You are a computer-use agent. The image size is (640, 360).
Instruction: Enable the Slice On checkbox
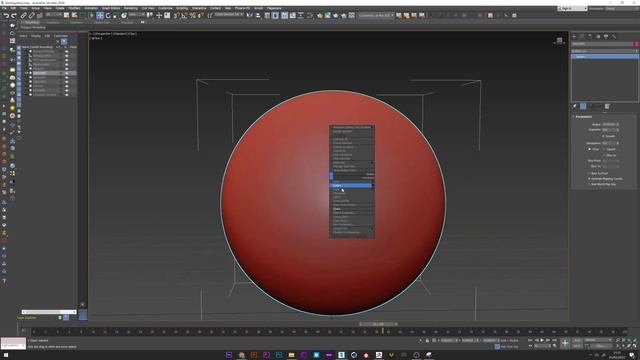pyautogui.click(x=604, y=155)
